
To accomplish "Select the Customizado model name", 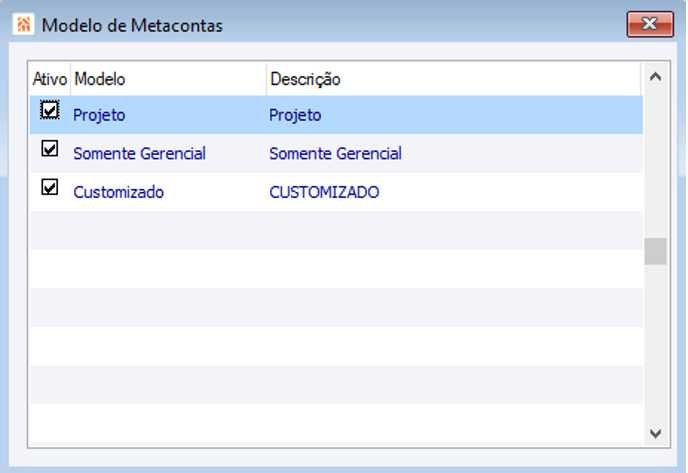I will click(x=118, y=192).
